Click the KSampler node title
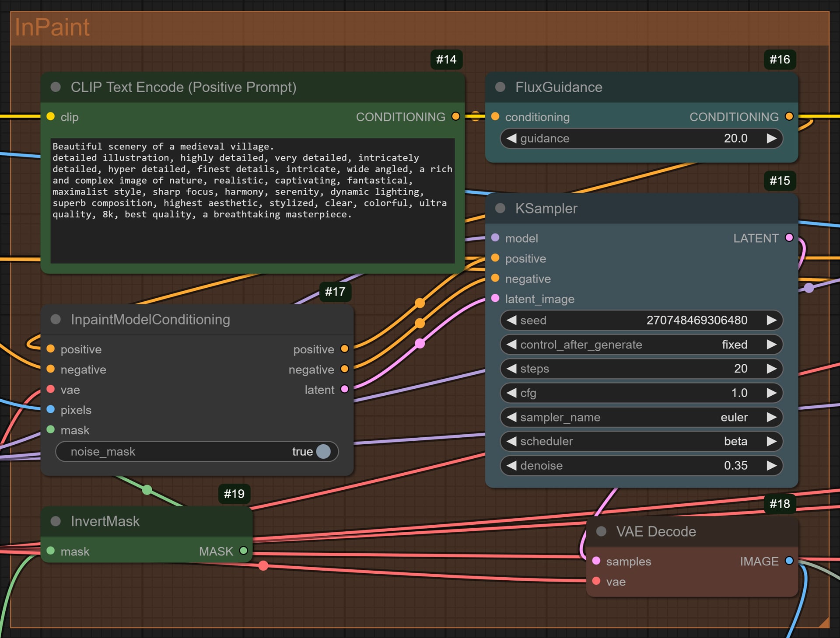 point(546,208)
